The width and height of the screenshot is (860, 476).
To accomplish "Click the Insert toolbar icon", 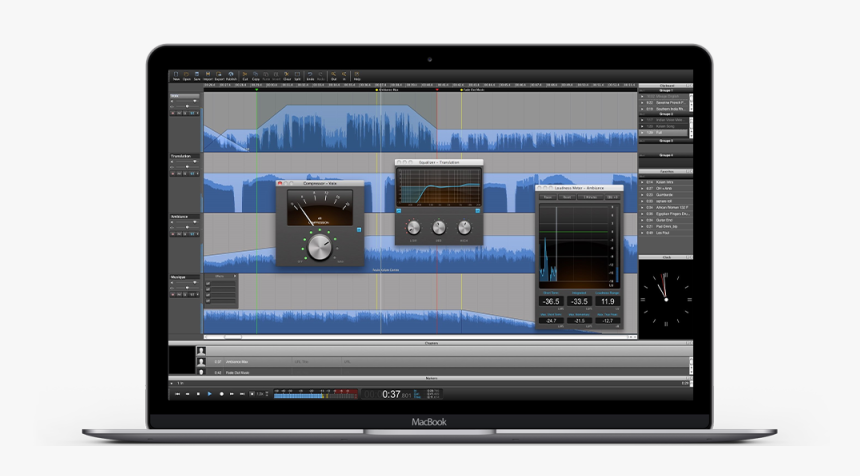I will pyautogui.click(x=275, y=76).
